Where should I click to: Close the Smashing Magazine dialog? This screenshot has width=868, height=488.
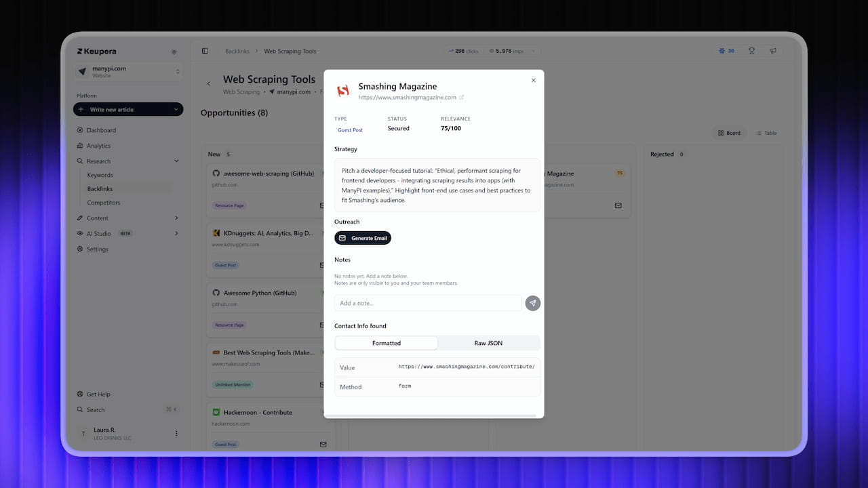tap(533, 81)
